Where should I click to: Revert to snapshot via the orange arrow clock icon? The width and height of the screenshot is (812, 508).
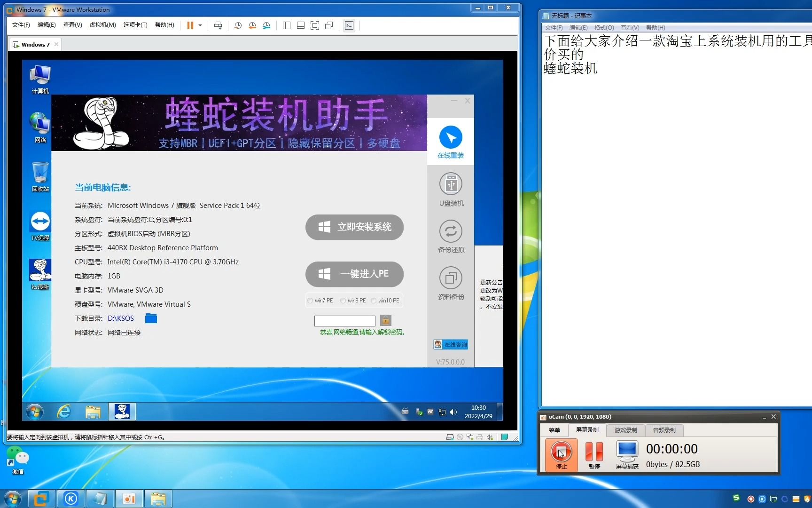252,25
